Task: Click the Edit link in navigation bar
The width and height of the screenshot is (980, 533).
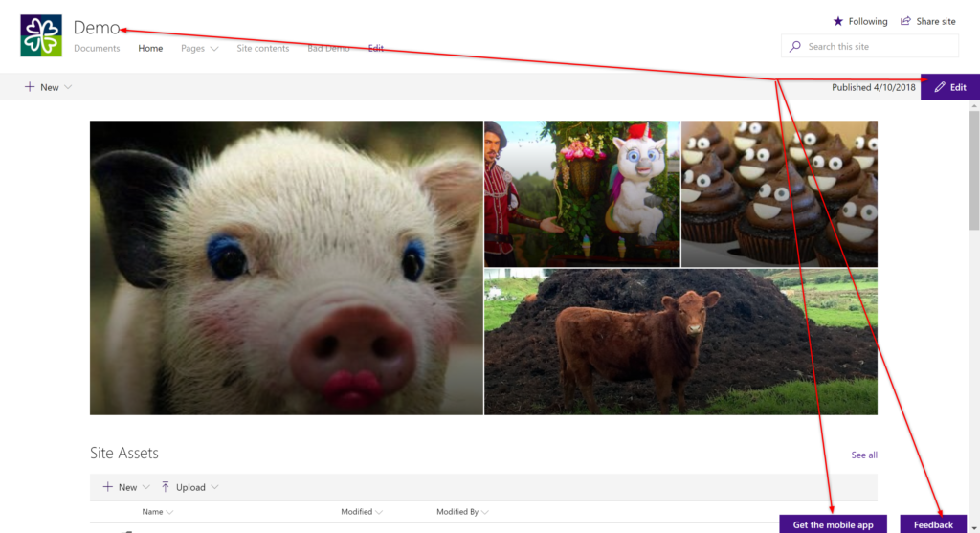Action: coord(375,48)
